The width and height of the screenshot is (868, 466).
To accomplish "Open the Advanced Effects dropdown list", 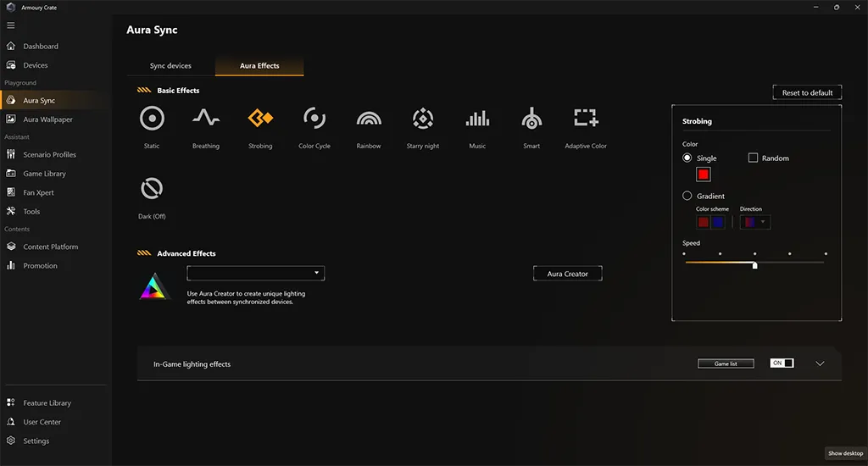I will (x=255, y=273).
